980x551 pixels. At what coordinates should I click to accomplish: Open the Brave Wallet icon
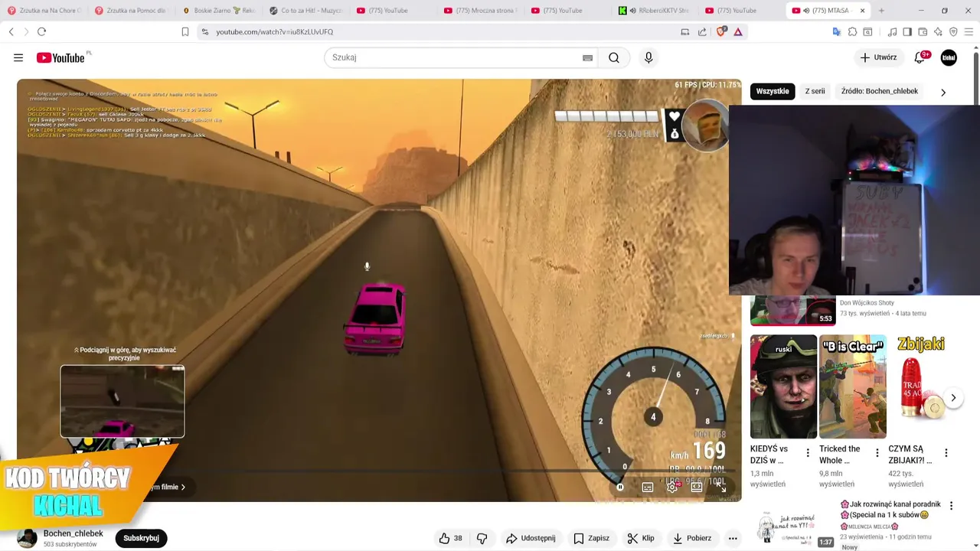923,31
